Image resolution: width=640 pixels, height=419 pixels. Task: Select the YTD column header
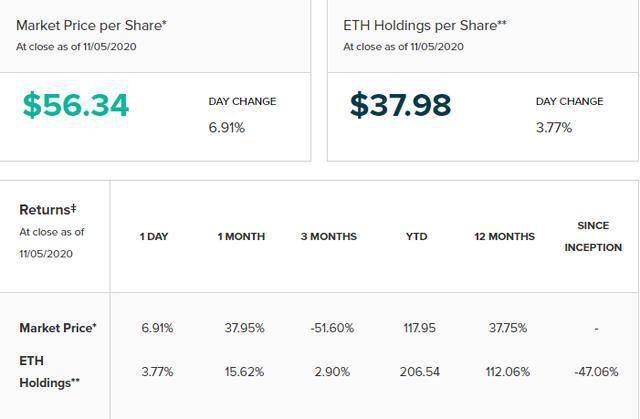click(417, 237)
